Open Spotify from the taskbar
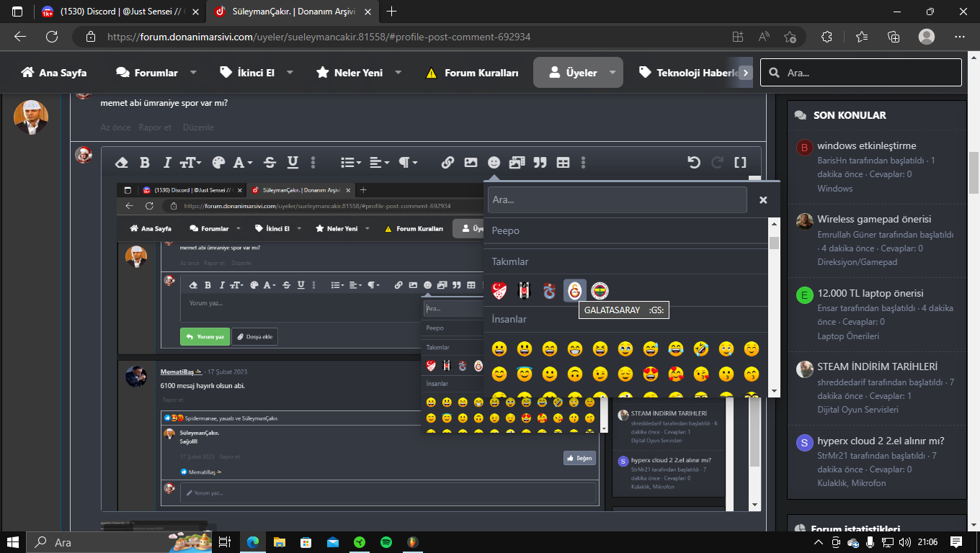The image size is (980, 553). click(x=386, y=542)
